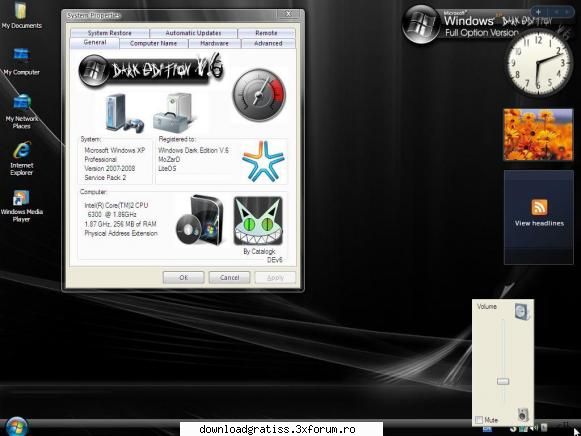
Task: Click the 'Version 2007-2008' text
Action: pos(110,169)
